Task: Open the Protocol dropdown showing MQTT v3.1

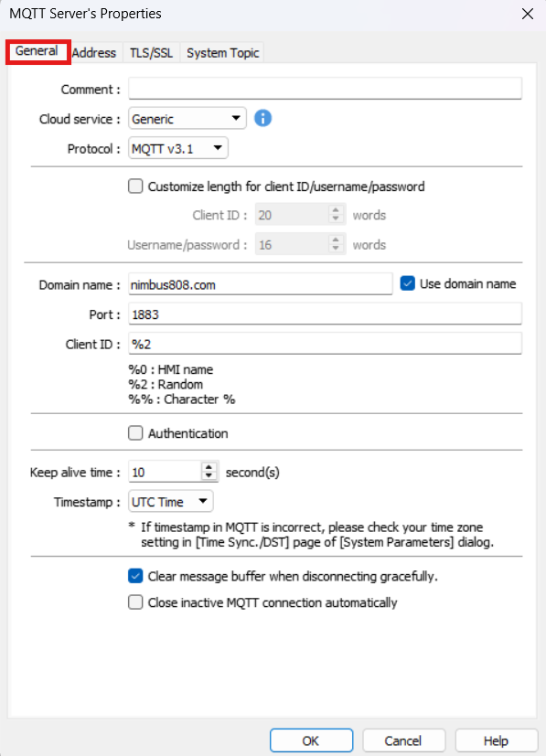Action: pos(218,147)
